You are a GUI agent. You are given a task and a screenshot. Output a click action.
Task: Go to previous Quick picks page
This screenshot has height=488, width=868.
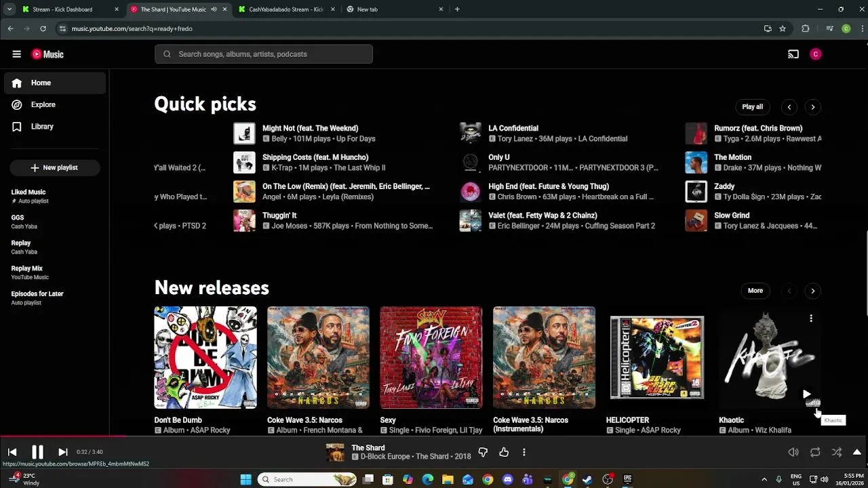pyautogui.click(x=789, y=107)
